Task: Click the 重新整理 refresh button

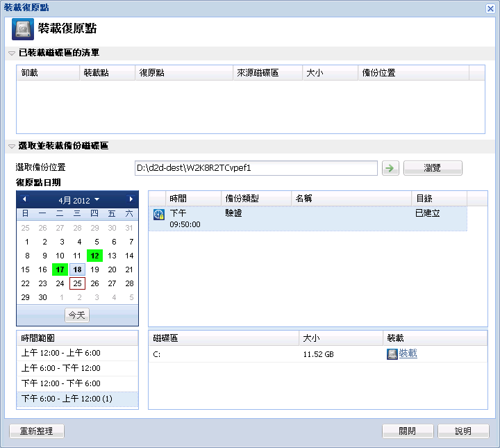Action: 37,431
